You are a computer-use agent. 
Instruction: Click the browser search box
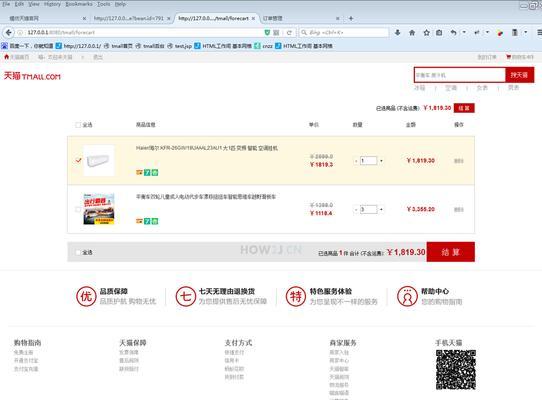(344, 32)
